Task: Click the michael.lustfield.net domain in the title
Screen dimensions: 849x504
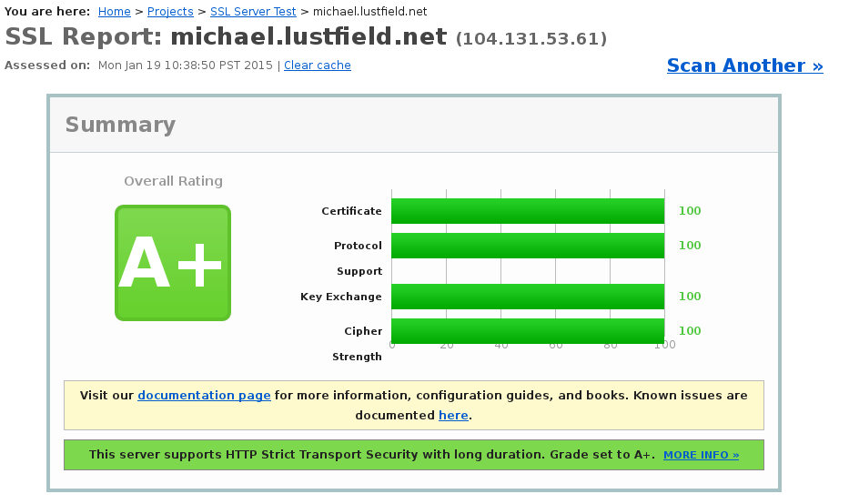Action: [x=308, y=37]
